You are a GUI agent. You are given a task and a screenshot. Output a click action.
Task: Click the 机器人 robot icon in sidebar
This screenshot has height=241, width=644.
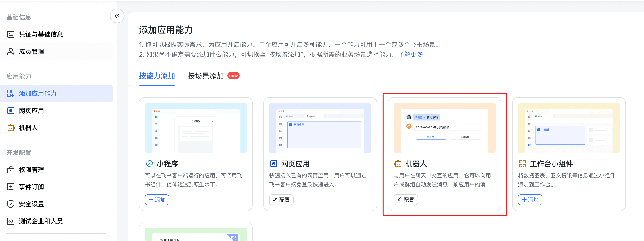[11, 128]
